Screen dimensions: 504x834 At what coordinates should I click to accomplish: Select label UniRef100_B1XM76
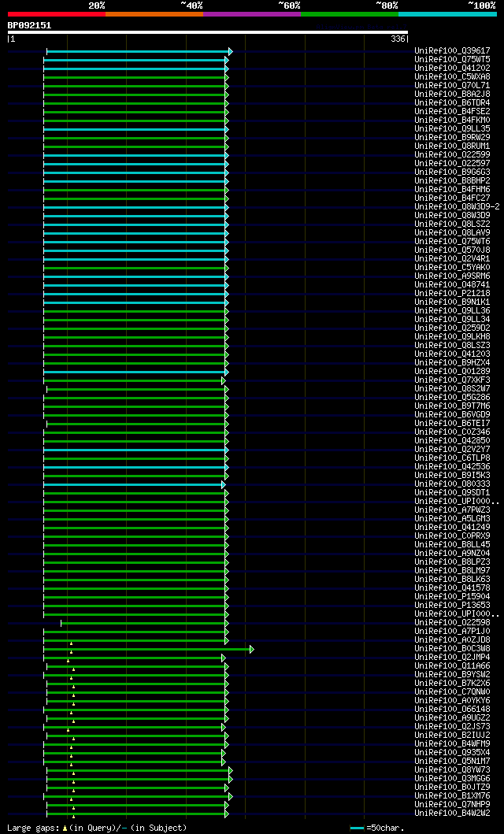452,795
